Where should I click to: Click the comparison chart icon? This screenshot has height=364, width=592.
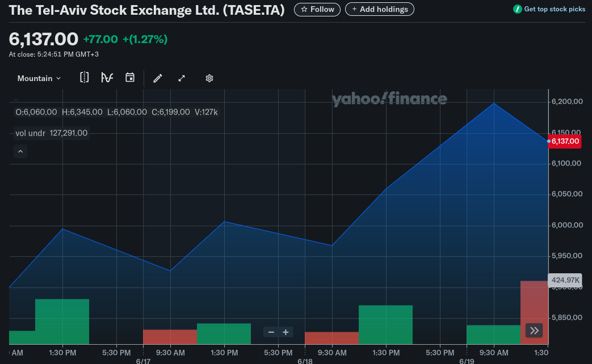[x=84, y=78]
